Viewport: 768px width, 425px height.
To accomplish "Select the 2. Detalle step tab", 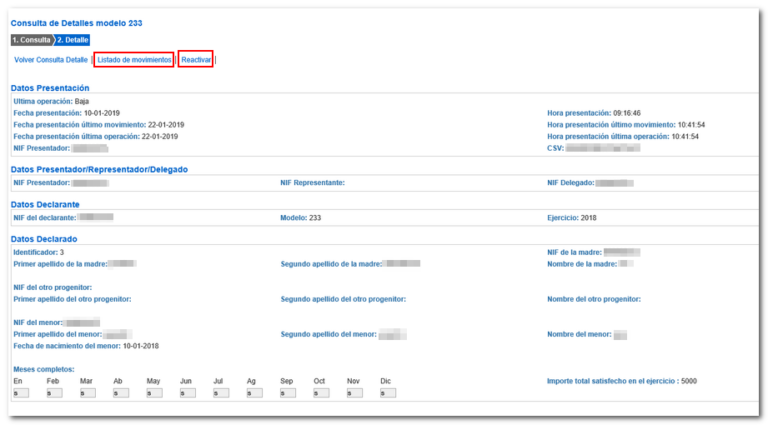I will pyautogui.click(x=72, y=40).
